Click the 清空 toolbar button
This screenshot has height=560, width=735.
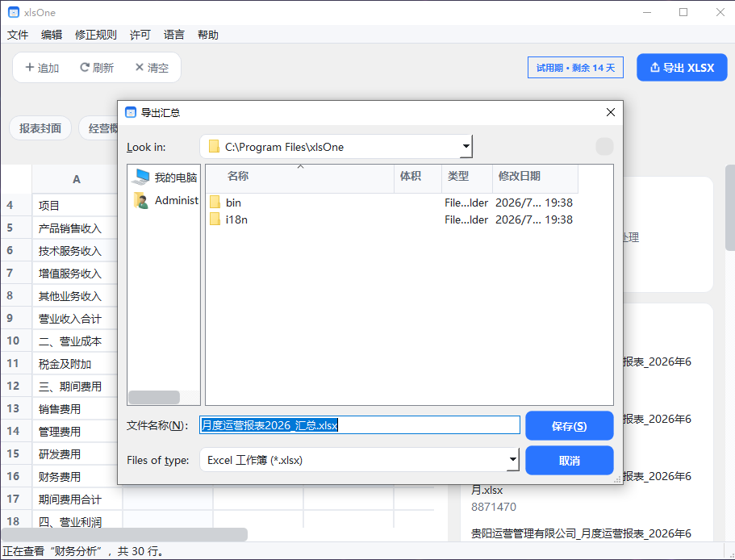tap(152, 68)
